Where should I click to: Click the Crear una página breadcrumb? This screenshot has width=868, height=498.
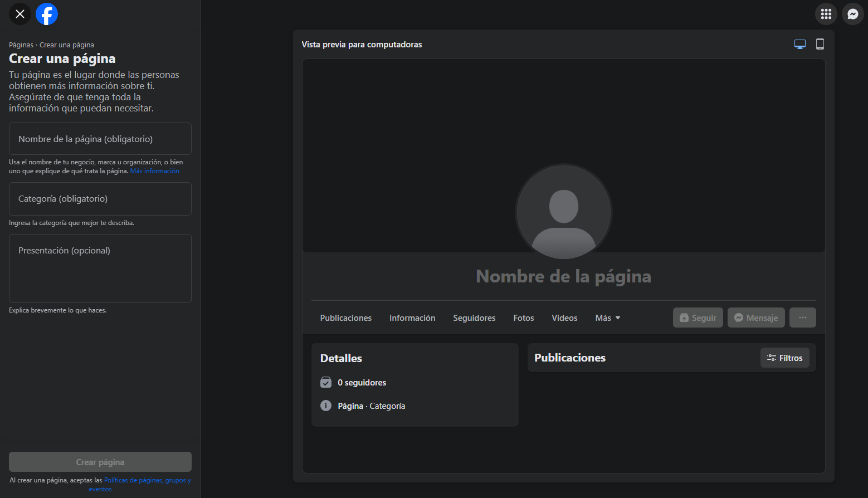point(67,45)
